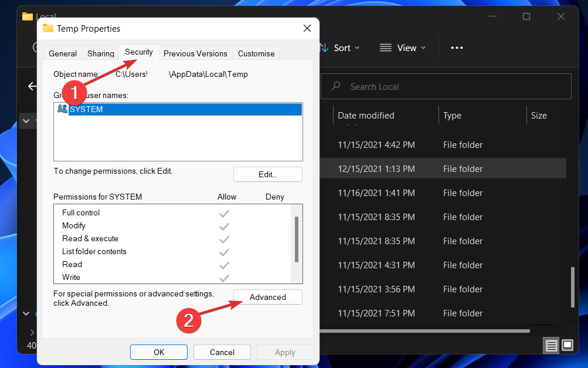
Task: Open the Sort dropdown menu
Action: pos(341,48)
